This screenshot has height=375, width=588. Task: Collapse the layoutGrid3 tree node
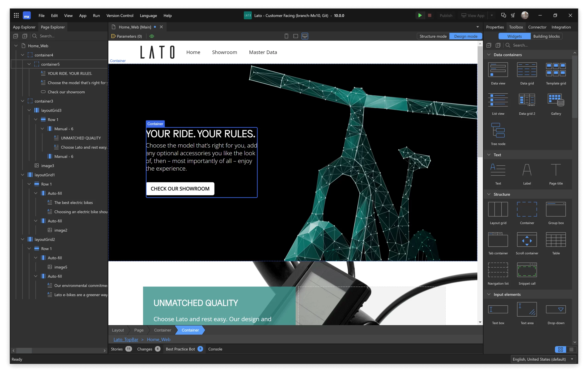(x=29, y=110)
